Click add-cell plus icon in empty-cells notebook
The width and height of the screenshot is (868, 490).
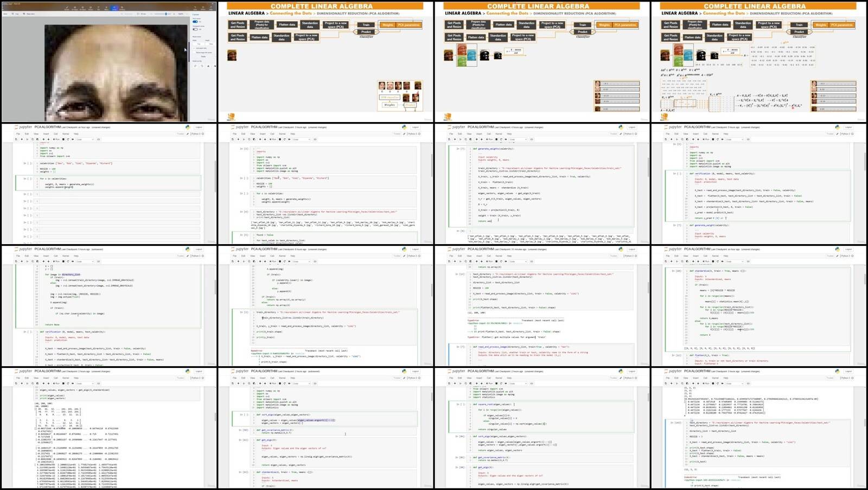click(22, 139)
